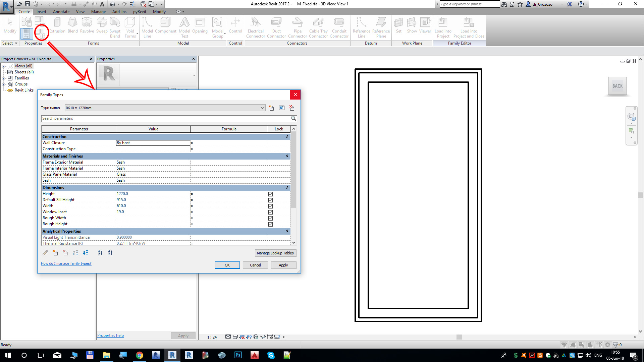The width and height of the screenshot is (644, 362).
Task: Switch to the Manage ribbon tab
Action: [x=98, y=12]
